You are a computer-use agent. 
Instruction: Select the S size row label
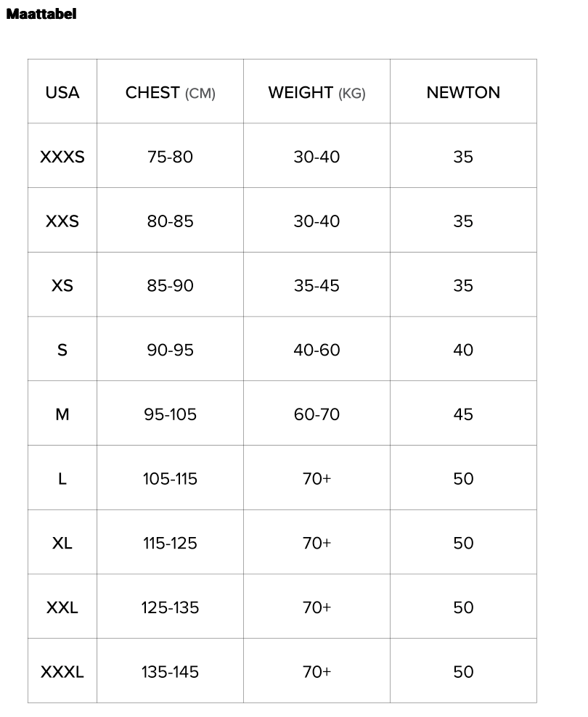[62, 350]
